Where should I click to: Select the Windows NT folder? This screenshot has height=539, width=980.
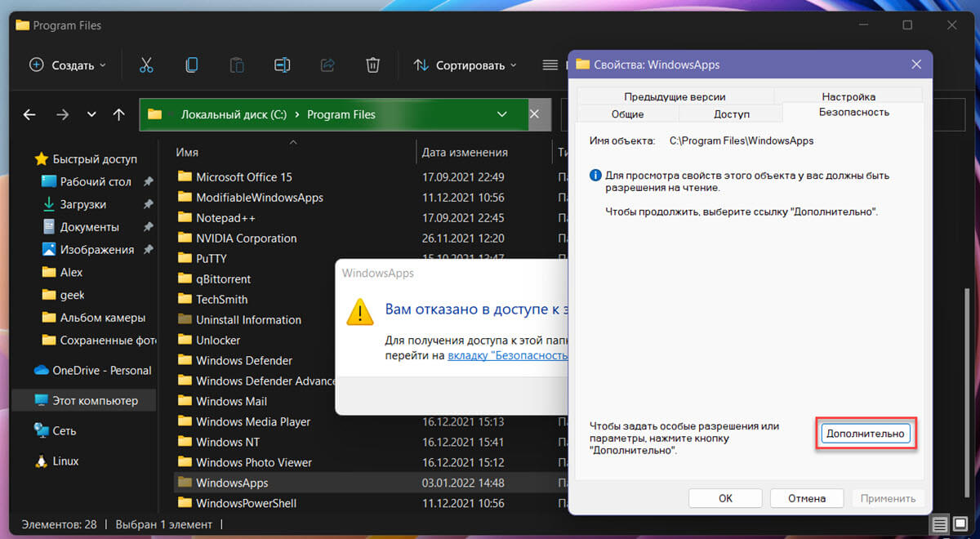[218, 442]
